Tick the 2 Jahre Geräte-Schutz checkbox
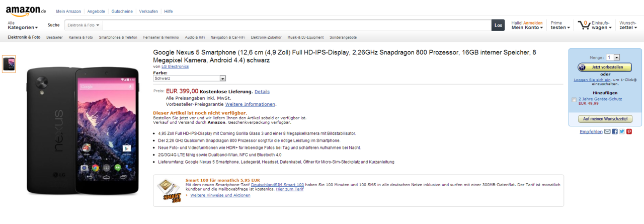 tap(574, 100)
